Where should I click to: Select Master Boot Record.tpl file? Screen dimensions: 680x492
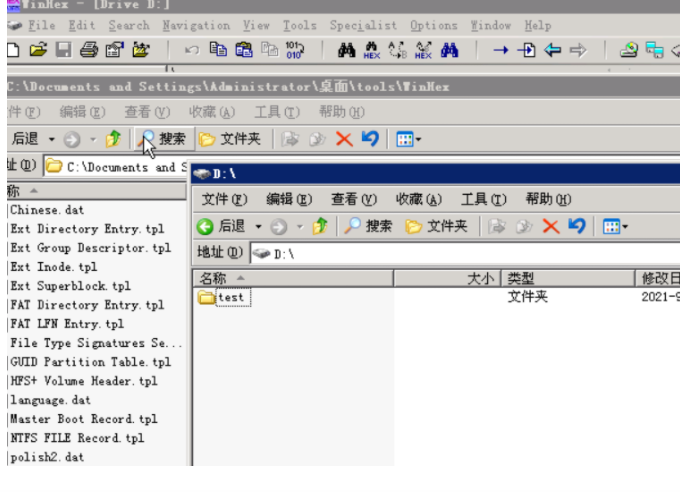84,419
